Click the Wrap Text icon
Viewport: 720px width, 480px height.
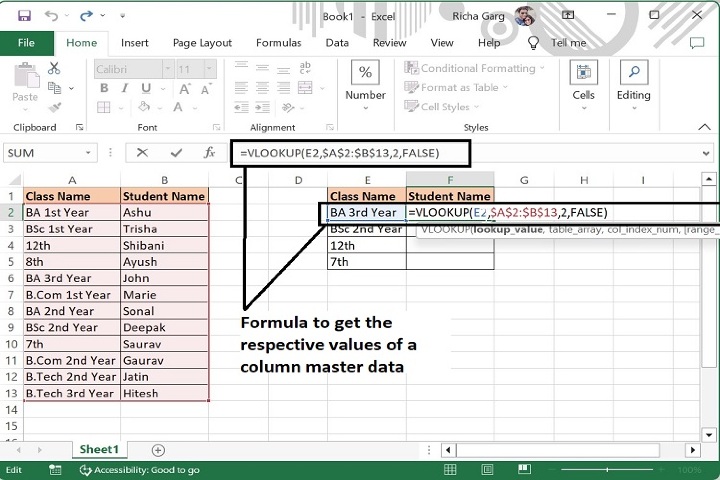305,68
